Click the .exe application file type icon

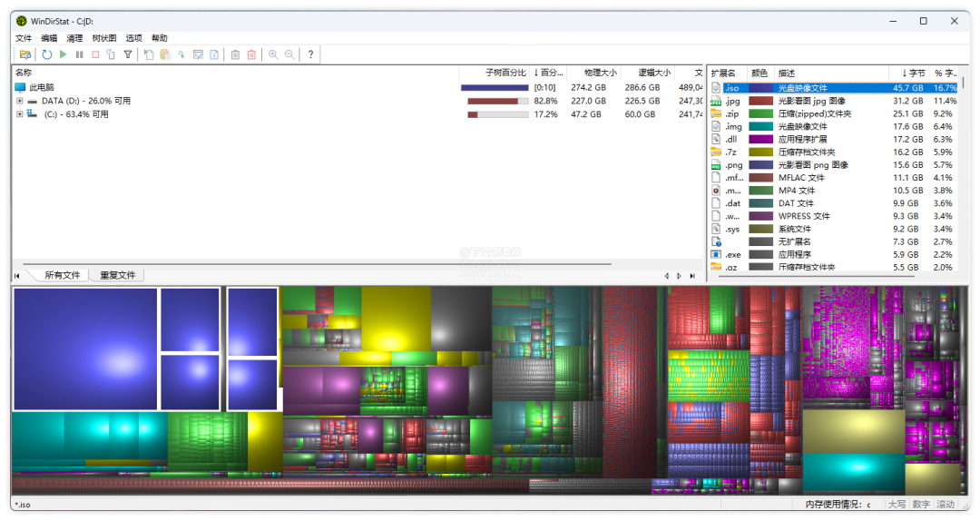(x=716, y=254)
